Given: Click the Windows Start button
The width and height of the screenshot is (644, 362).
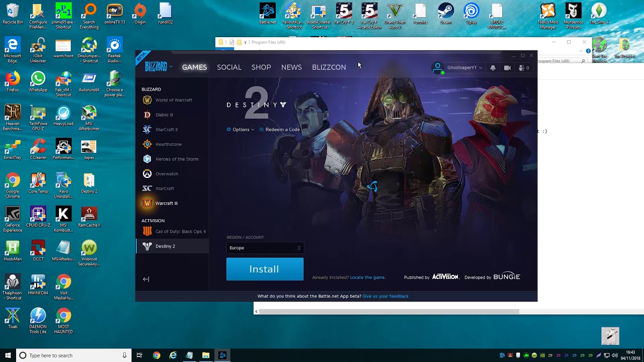Looking at the screenshot, I should (x=8, y=355).
